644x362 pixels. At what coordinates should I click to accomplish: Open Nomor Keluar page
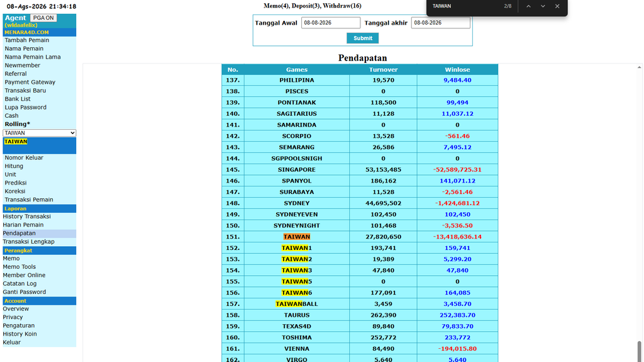click(24, 157)
